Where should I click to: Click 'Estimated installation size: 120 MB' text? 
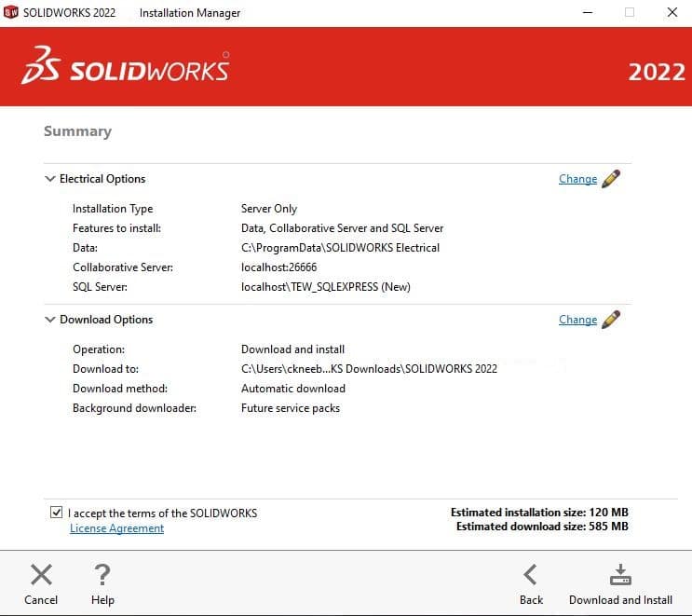coord(539,513)
